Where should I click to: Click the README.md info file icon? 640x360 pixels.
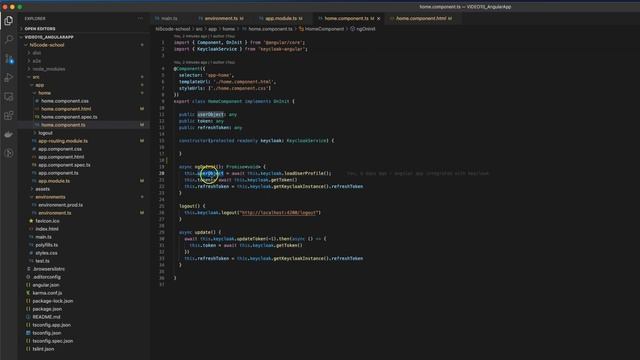(x=28, y=317)
